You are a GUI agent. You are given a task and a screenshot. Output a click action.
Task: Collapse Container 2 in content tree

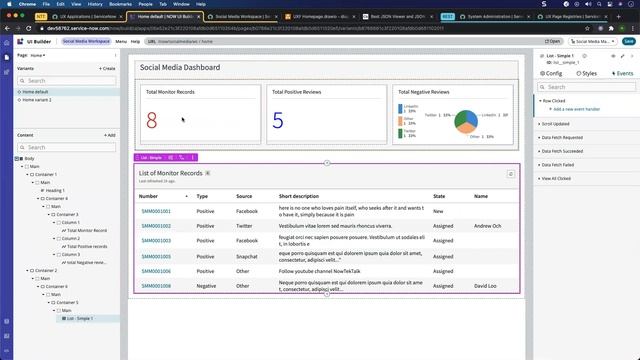(x=27, y=271)
